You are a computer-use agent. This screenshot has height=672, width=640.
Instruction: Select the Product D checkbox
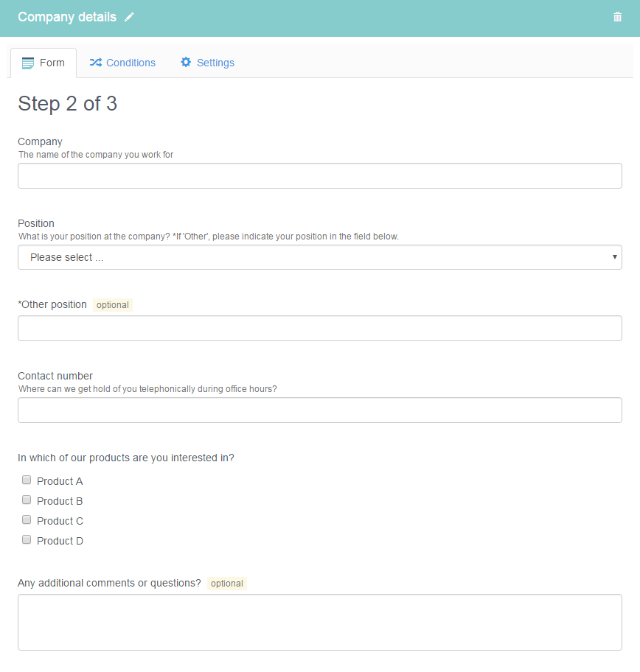(27, 539)
